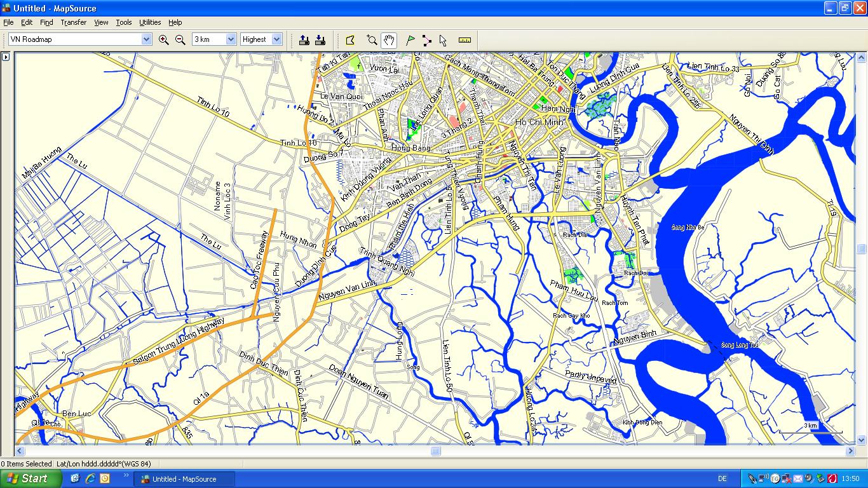Click the Doan Nguyen Tuan road label
The height and width of the screenshot is (488, 868).
359,382
